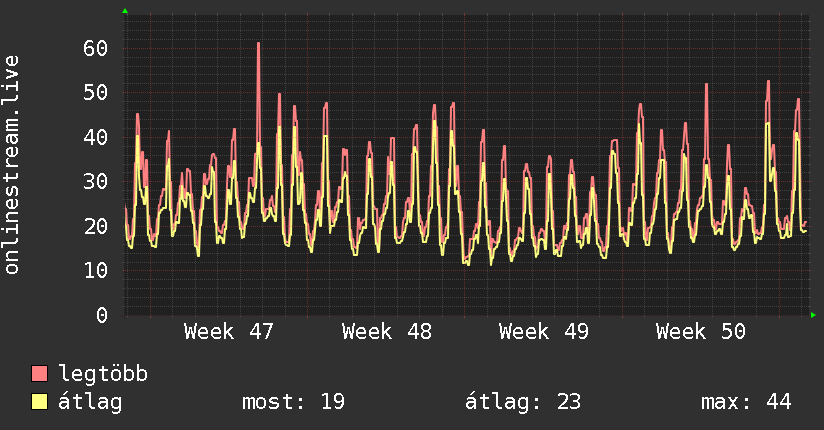Click the Week 49 axis label
824x430 pixels.
pyautogui.click(x=543, y=331)
